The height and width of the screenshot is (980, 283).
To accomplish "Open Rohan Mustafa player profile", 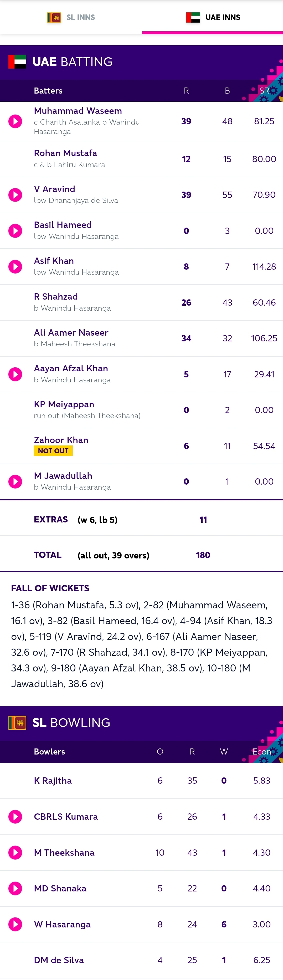I will (x=65, y=153).
